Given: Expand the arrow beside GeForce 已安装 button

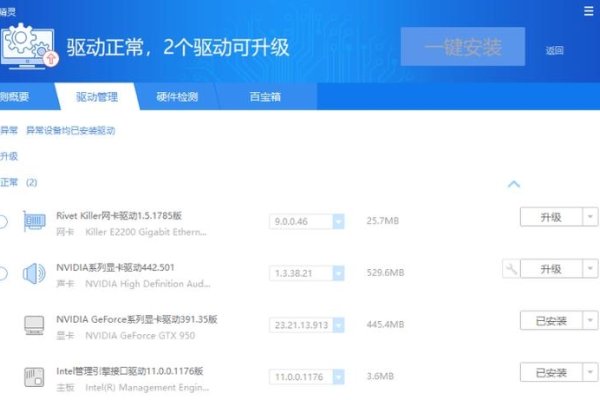Looking at the screenshot, I should (590, 320).
